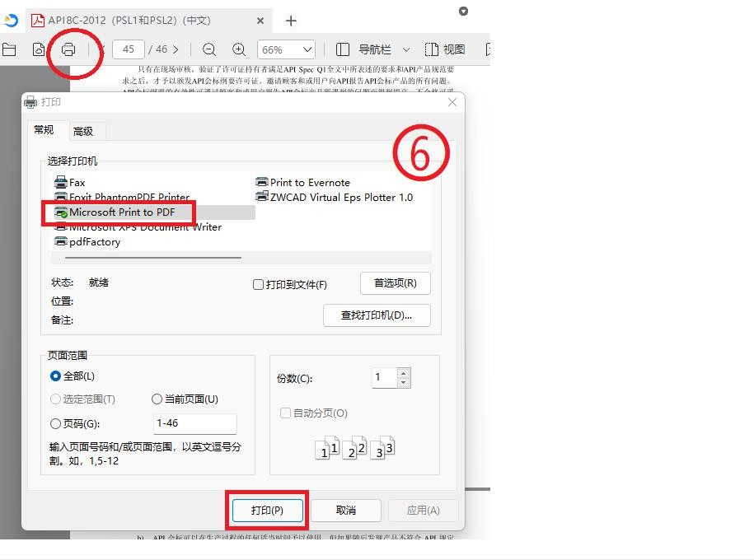Go to next page with the arrow

click(176, 49)
